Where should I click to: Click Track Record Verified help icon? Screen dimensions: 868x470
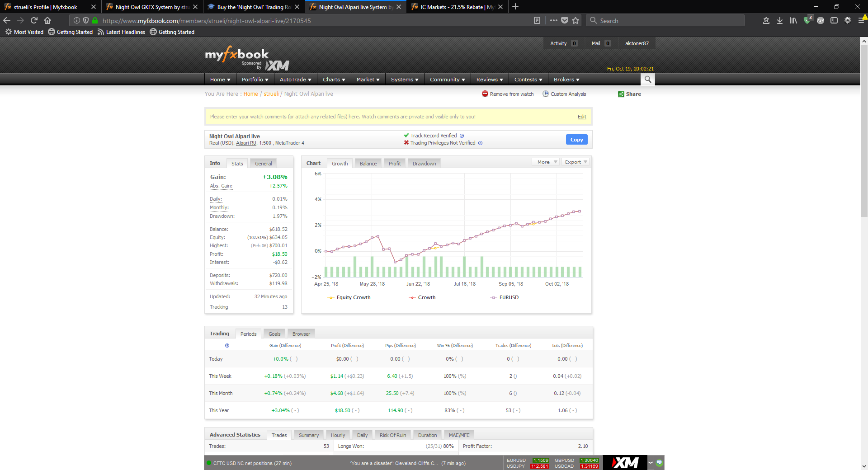tap(462, 136)
